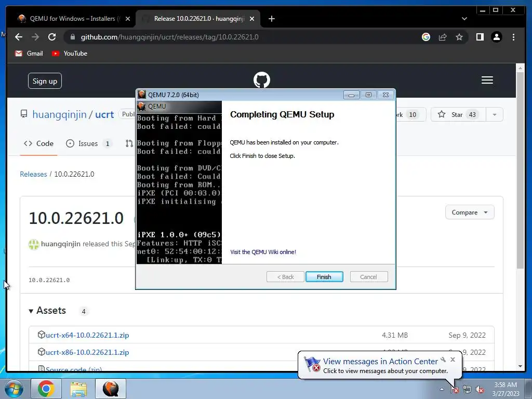Select the Code repository tab
This screenshot has width=532, height=399.
pos(38,143)
